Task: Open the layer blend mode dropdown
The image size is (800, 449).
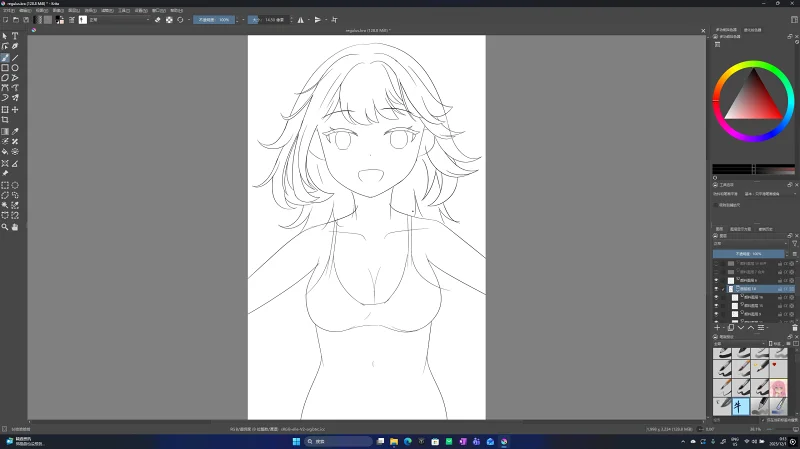Action: click(x=750, y=243)
